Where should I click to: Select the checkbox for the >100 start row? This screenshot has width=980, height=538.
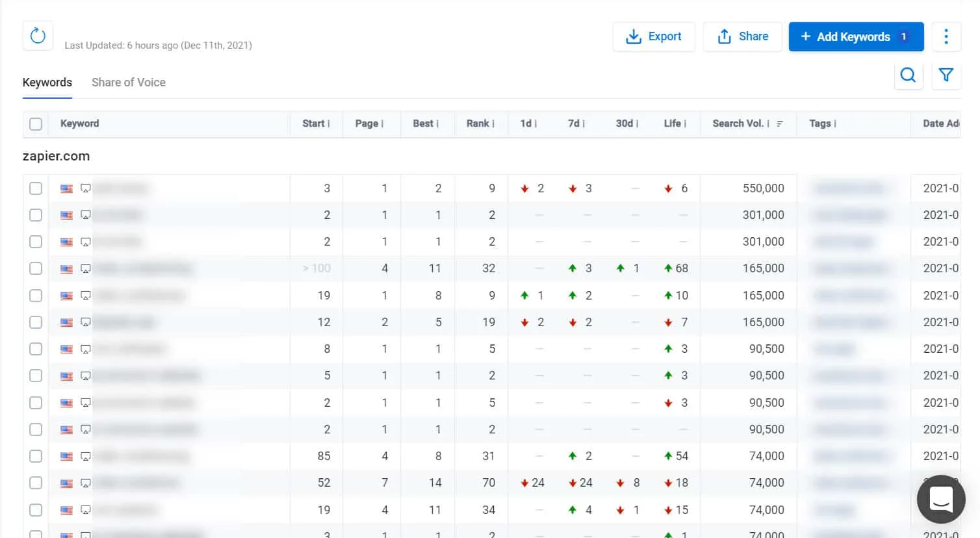click(36, 268)
